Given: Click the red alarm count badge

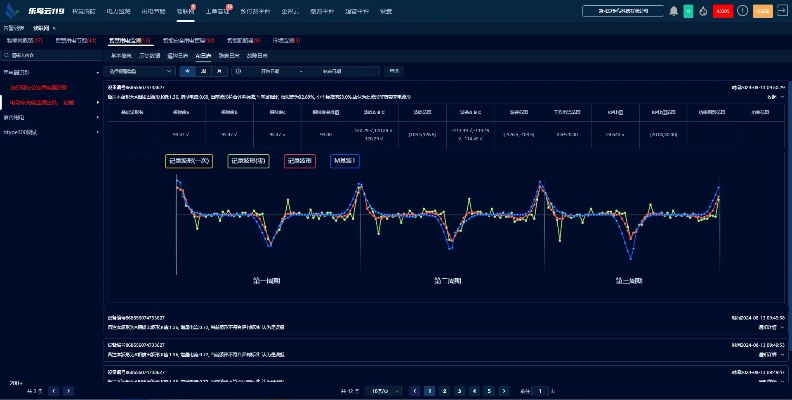Looking at the screenshot, I should click(x=721, y=11).
